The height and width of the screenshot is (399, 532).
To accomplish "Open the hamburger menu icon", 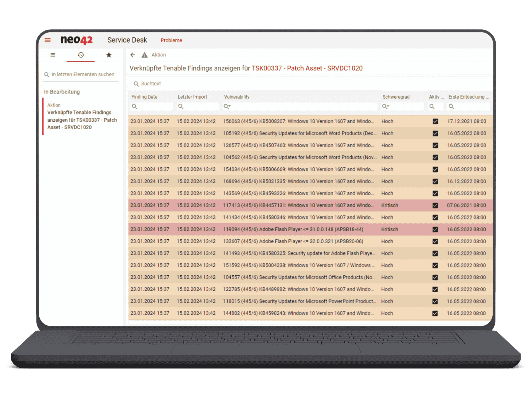I will coord(48,40).
